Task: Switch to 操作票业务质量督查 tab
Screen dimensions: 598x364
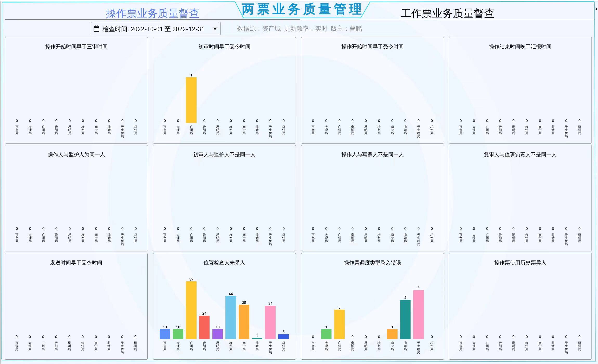Action: (152, 13)
